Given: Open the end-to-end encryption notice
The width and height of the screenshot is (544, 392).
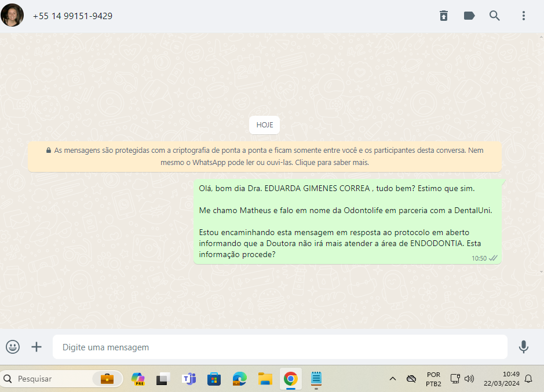Looking at the screenshot, I should click(265, 156).
